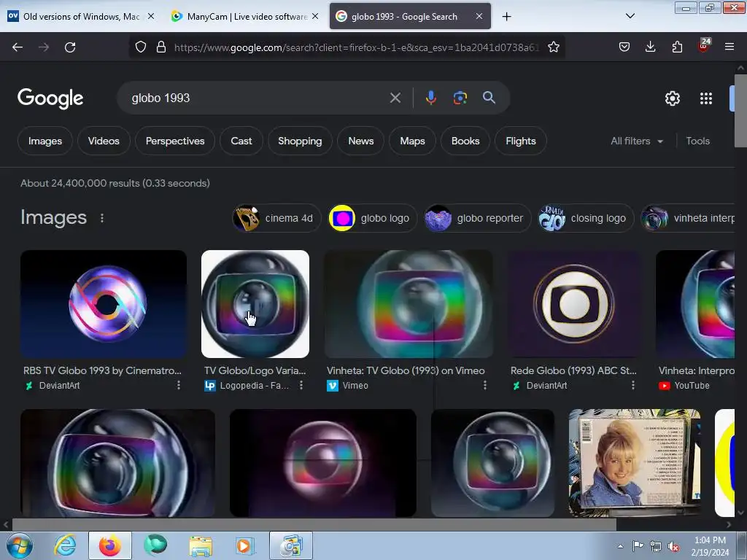Screen dimensions: 747x560
Task: Clear the Google search box text
Action: pos(395,98)
